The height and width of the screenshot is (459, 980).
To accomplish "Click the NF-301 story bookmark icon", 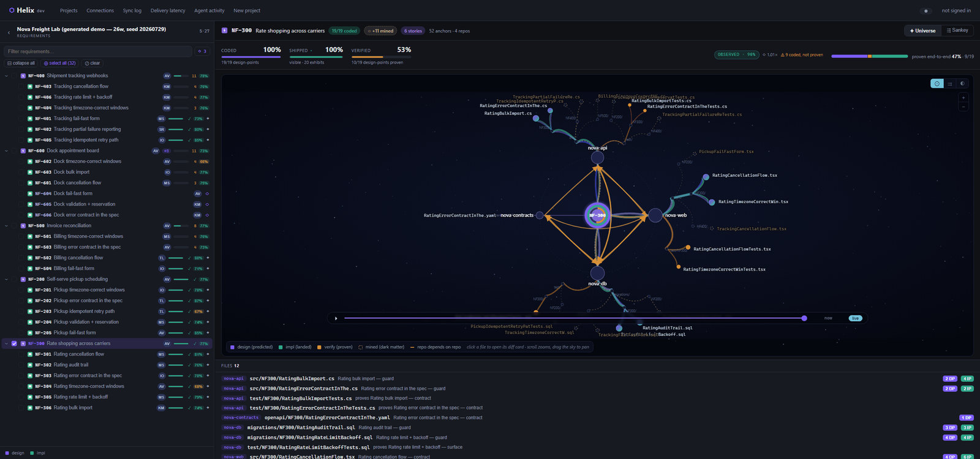I will click(30, 354).
